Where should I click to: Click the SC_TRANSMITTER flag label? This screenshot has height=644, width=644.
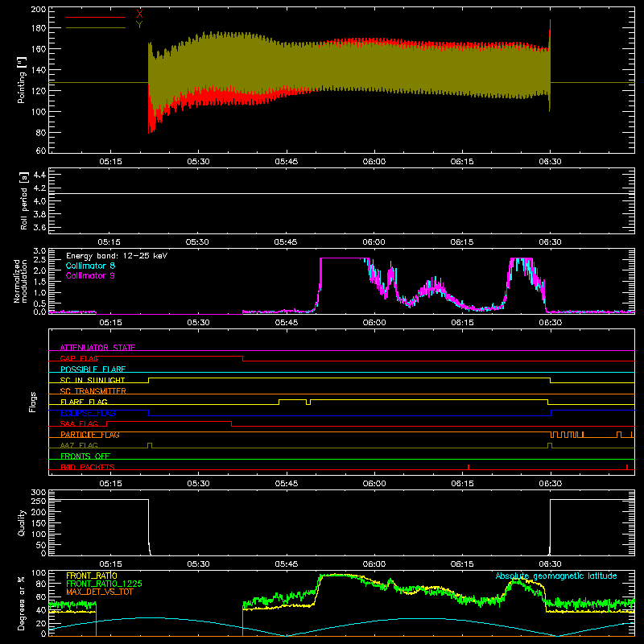point(93,391)
